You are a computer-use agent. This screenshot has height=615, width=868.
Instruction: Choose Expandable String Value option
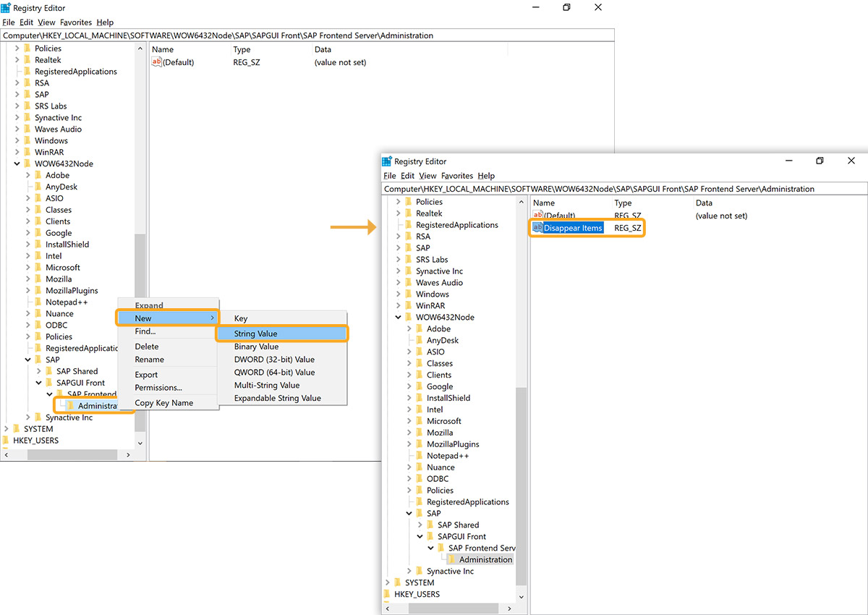[282, 398]
